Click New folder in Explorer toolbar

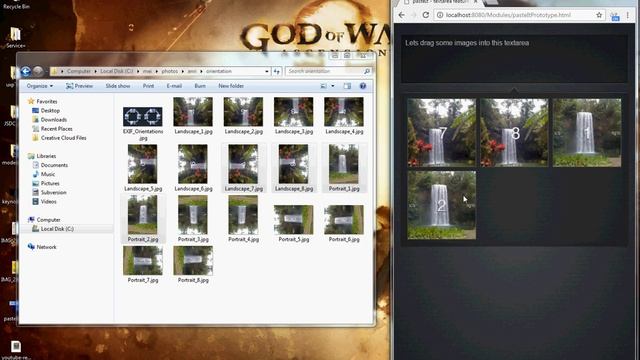click(x=231, y=86)
